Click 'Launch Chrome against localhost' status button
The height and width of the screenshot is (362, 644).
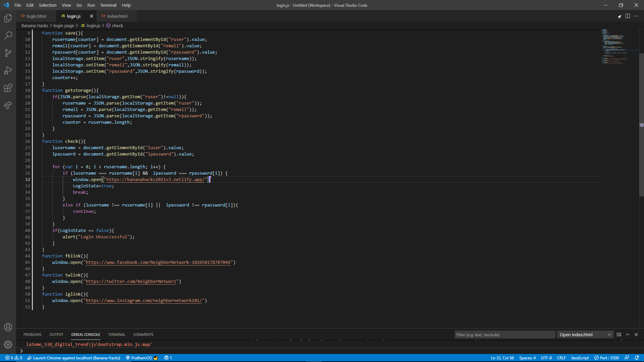74,358
